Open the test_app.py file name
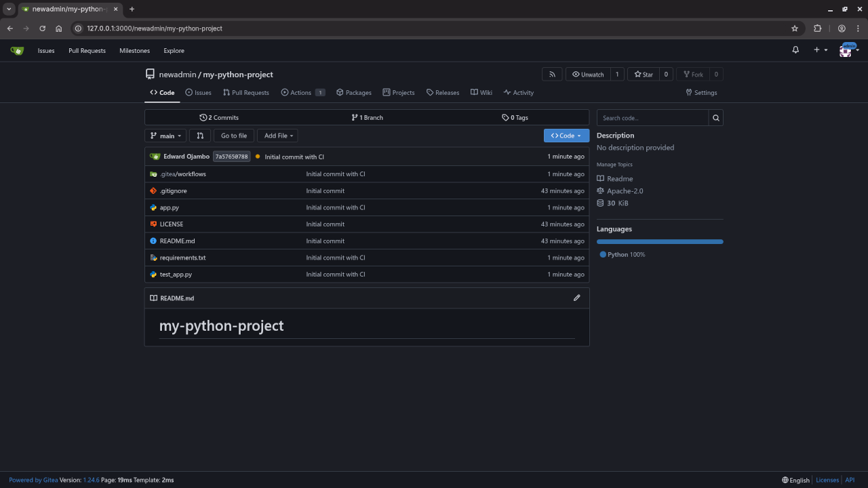This screenshot has width=868, height=488. pos(176,274)
